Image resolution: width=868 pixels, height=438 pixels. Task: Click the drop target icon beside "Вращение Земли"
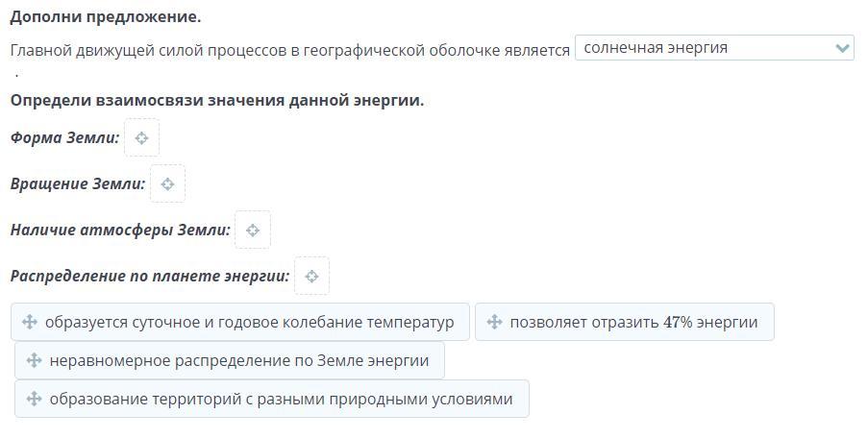coord(167,183)
